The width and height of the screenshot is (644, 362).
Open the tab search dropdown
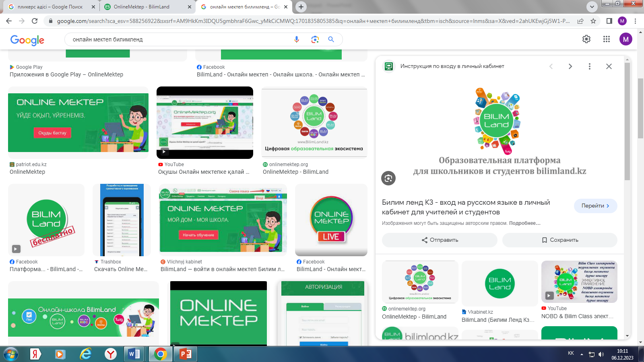(592, 7)
